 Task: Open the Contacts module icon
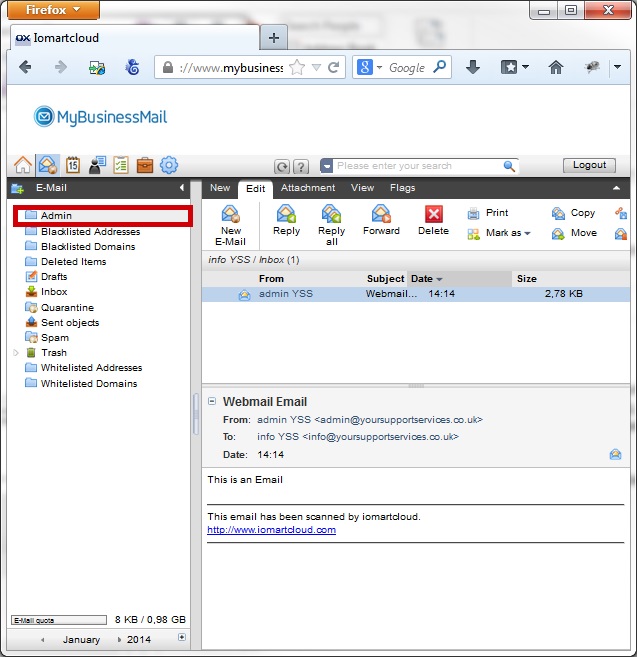click(97, 165)
